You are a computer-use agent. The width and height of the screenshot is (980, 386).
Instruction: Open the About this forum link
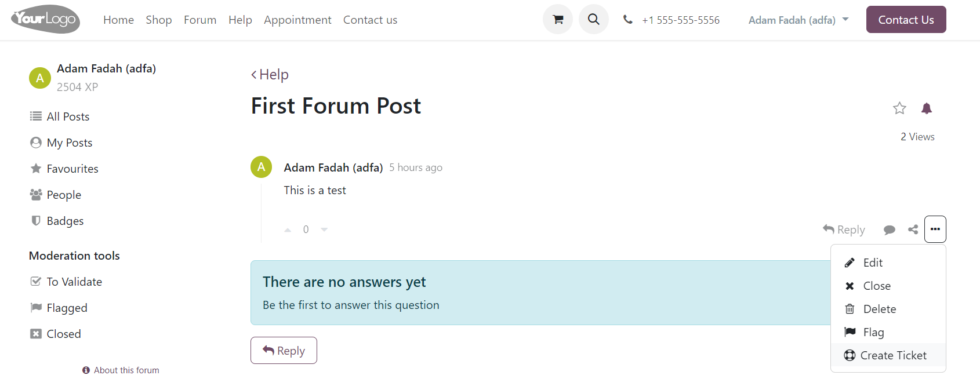[121, 370]
